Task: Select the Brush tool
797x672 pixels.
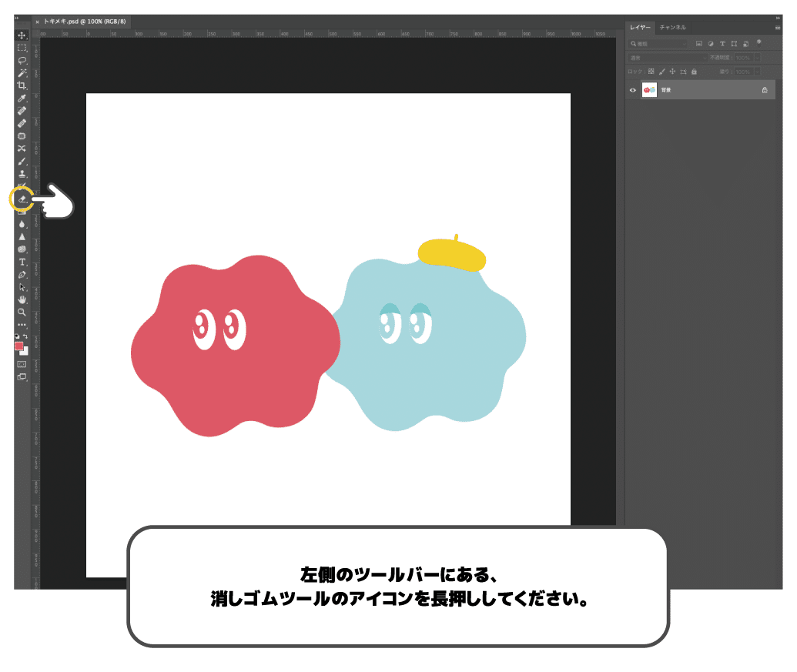Action: click(x=22, y=162)
